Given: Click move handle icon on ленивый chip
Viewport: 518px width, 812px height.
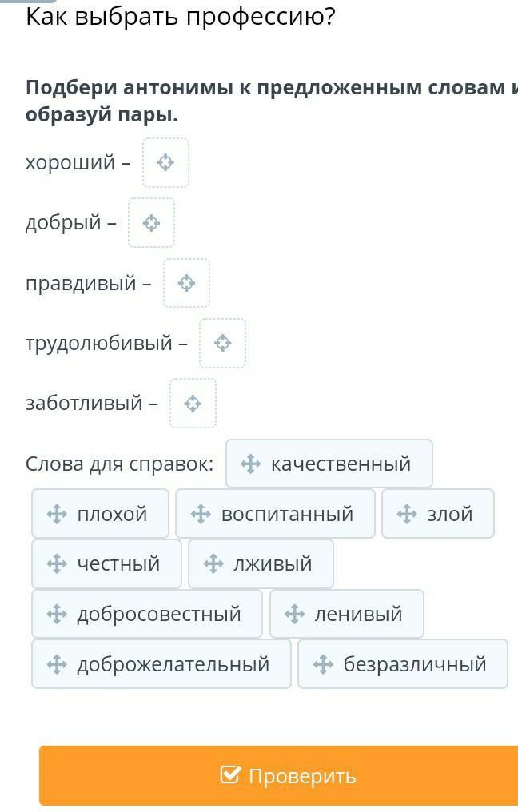Looking at the screenshot, I should tap(294, 614).
